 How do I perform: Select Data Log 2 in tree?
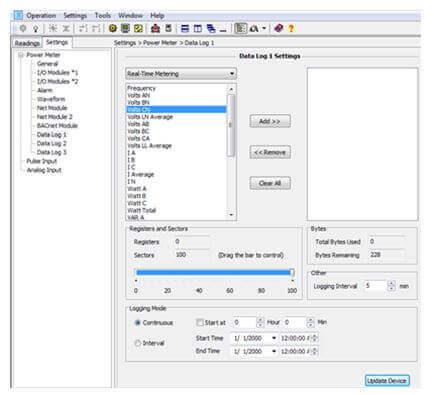[x=52, y=143]
